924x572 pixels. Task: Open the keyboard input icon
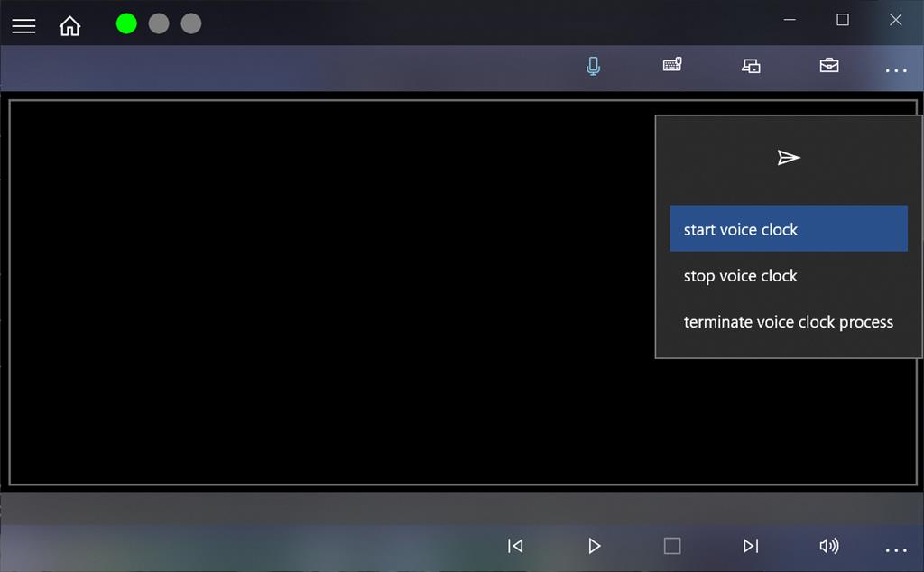[672, 66]
